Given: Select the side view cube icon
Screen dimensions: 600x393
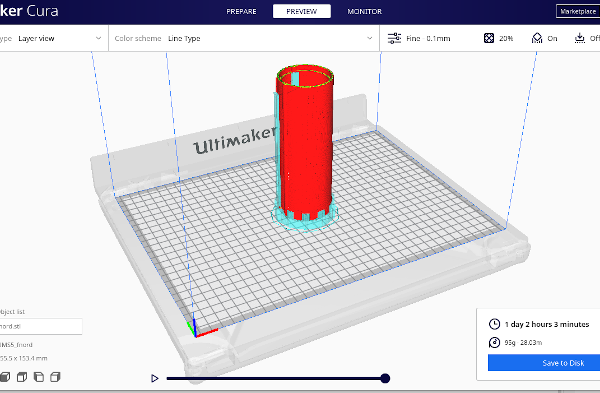Looking at the screenshot, I should pyautogui.click(x=55, y=377).
